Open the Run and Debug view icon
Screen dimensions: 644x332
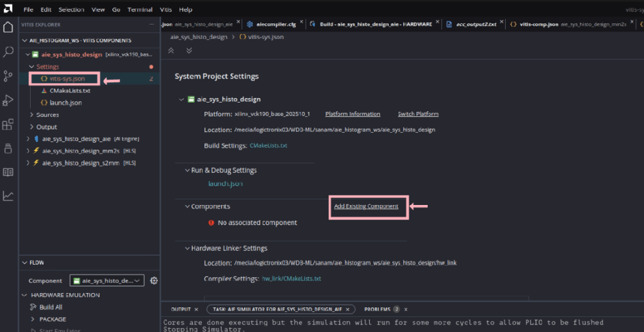8,100
